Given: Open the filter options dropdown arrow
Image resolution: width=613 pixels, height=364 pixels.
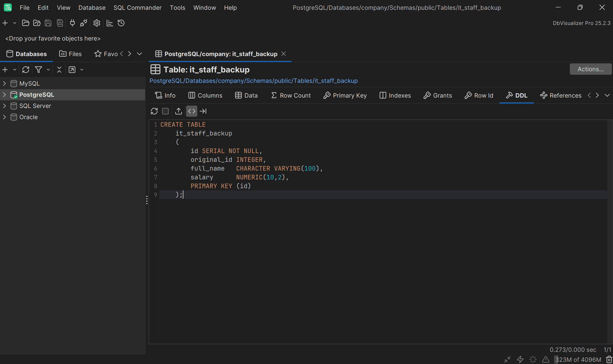Looking at the screenshot, I should coord(48,70).
